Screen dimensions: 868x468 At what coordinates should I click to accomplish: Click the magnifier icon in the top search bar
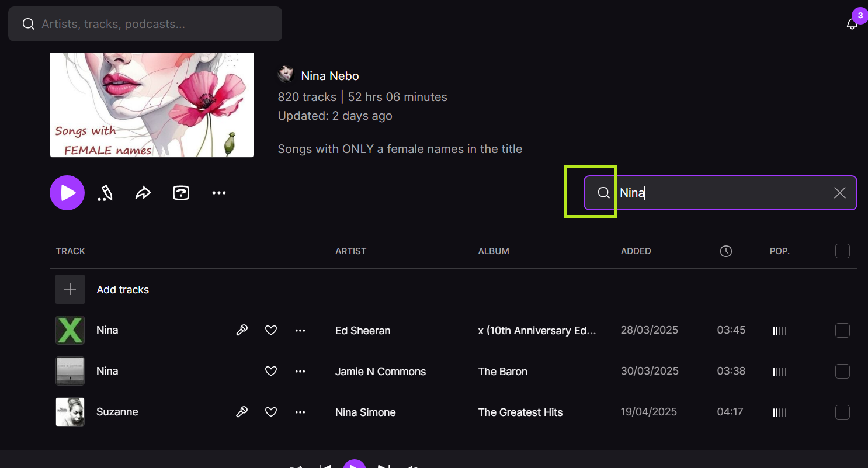[x=28, y=24]
